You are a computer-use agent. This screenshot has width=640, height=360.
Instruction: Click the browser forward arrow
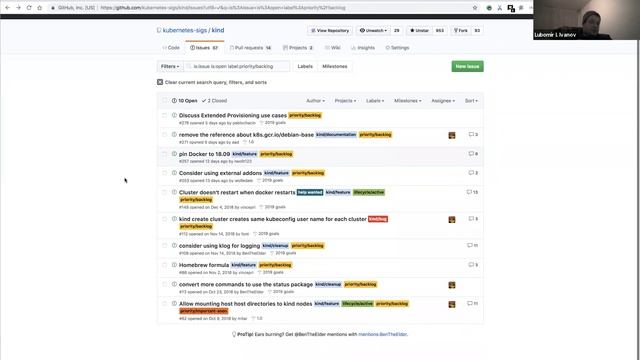(18, 8)
